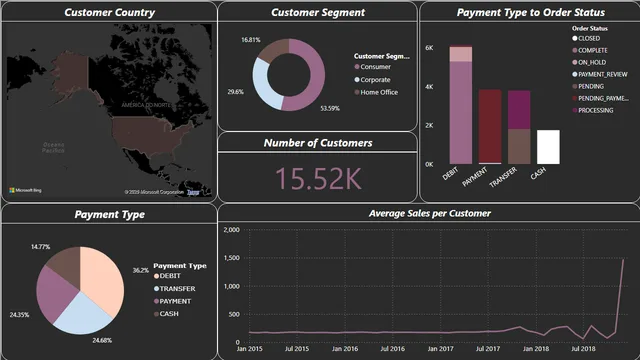Click the PROCESSING order status legend item

pyautogui.click(x=593, y=110)
